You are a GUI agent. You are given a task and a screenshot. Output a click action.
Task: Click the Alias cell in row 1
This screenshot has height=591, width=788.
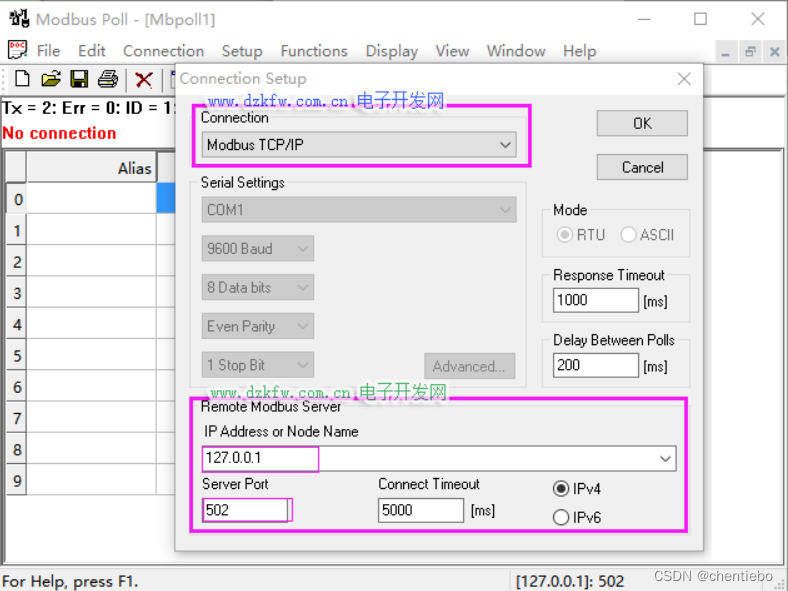pos(91,230)
